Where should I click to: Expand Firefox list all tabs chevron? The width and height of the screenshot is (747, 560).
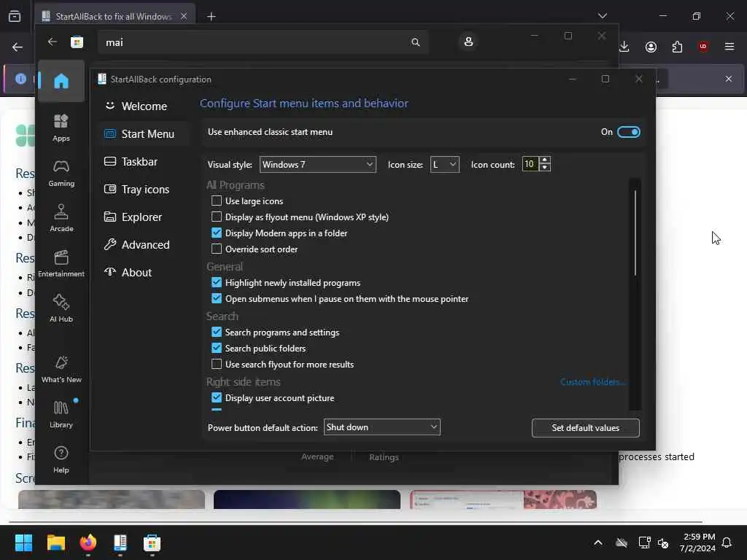[x=602, y=16]
